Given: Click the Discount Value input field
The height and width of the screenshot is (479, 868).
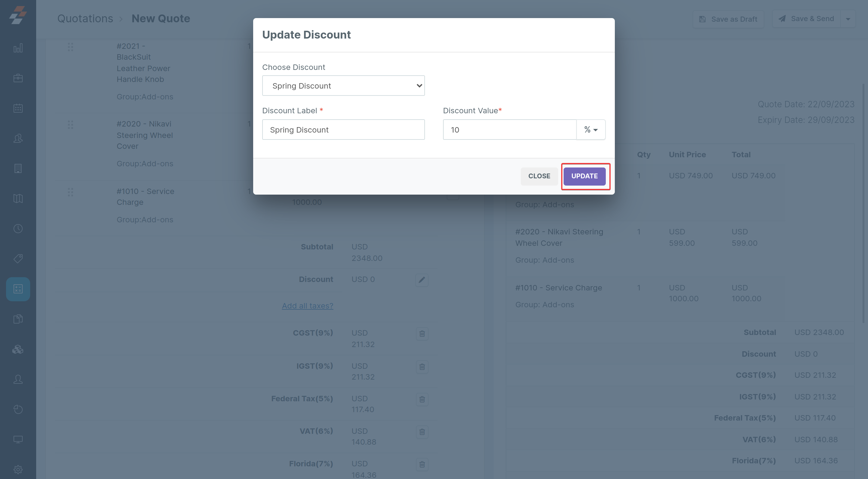Looking at the screenshot, I should click(509, 130).
